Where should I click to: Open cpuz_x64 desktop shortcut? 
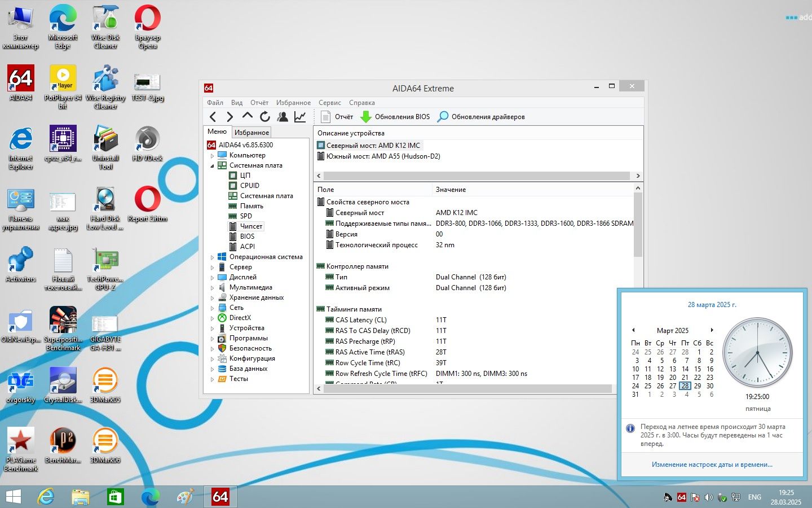[63, 144]
